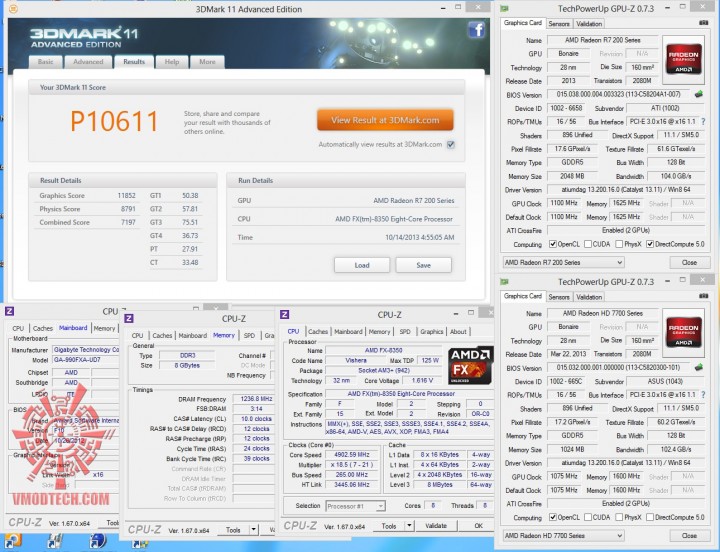Click Close button in top GPU-Z
Image resolution: width=720 pixels, height=552 pixels.
689,263
